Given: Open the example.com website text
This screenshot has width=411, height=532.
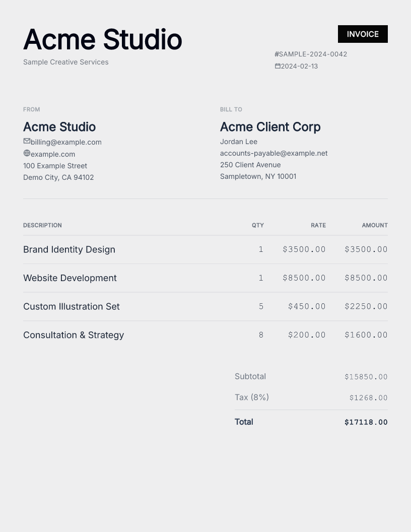Looking at the screenshot, I should 53,154.
